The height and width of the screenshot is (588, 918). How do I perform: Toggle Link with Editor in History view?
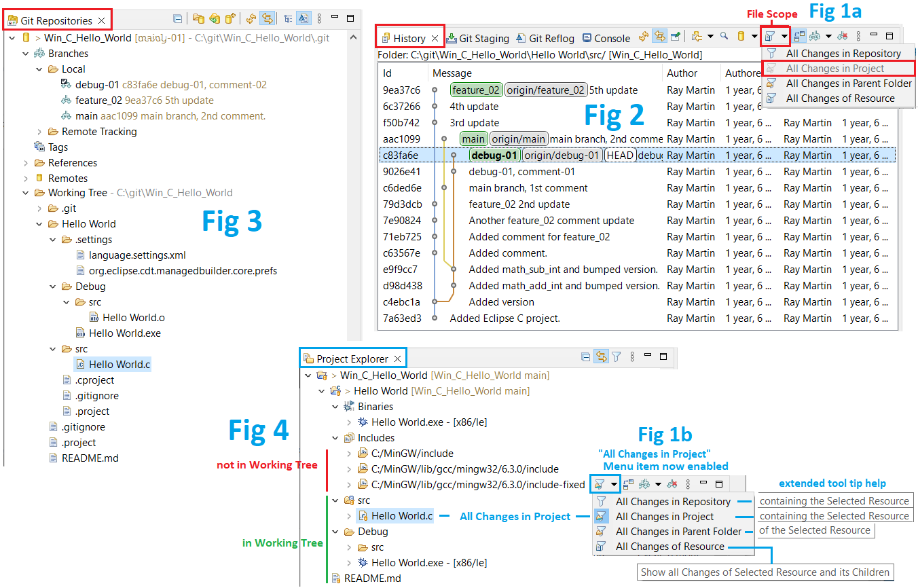coord(659,36)
